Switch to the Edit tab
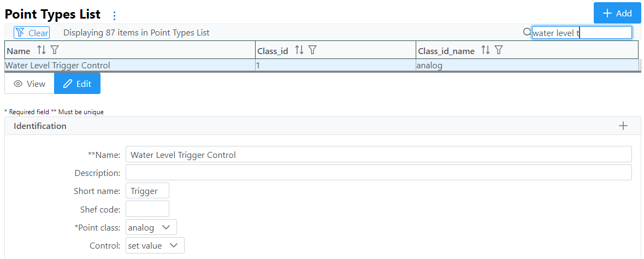The height and width of the screenshot is (259, 644). click(77, 84)
